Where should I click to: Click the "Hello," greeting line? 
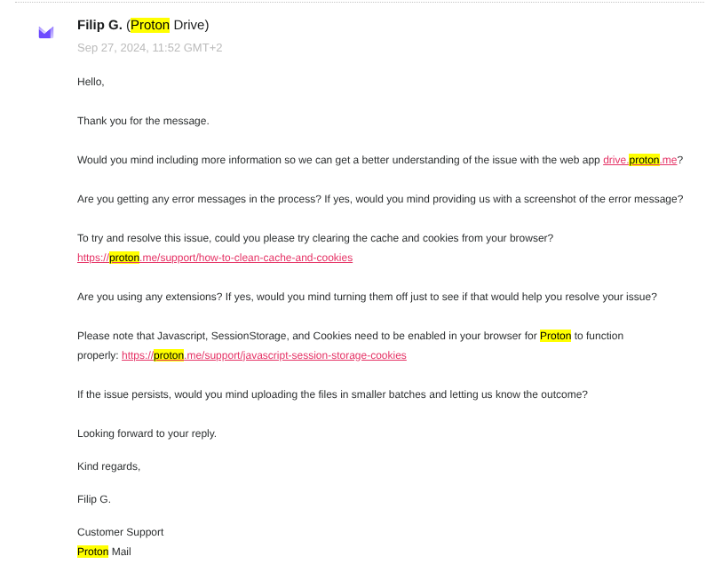pyautogui.click(x=91, y=82)
